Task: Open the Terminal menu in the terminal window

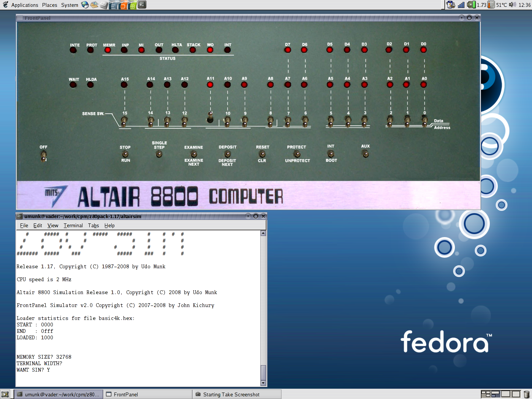Action: tap(73, 225)
